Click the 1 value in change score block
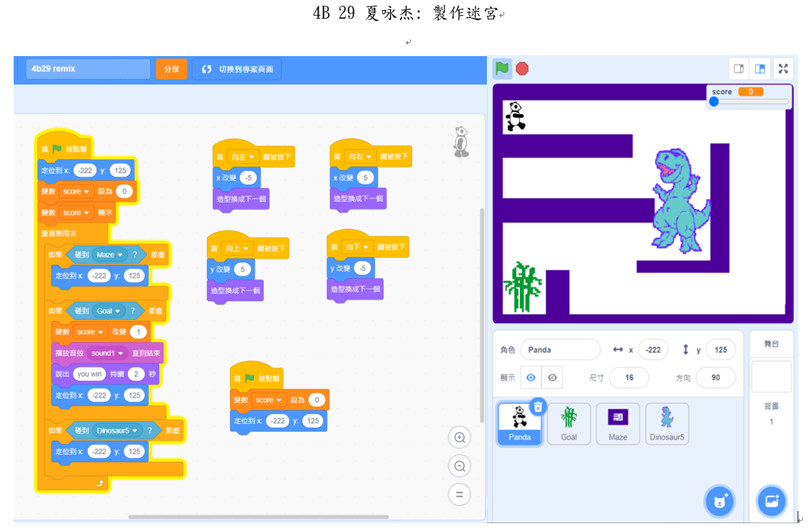This screenshot has height=529, width=812. (138, 332)
